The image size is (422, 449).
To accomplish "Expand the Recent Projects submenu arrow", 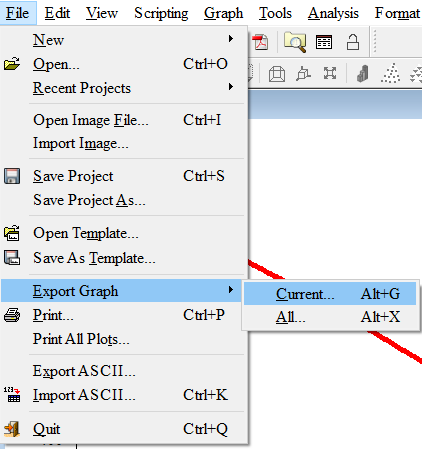I will [x=231, y=87].
